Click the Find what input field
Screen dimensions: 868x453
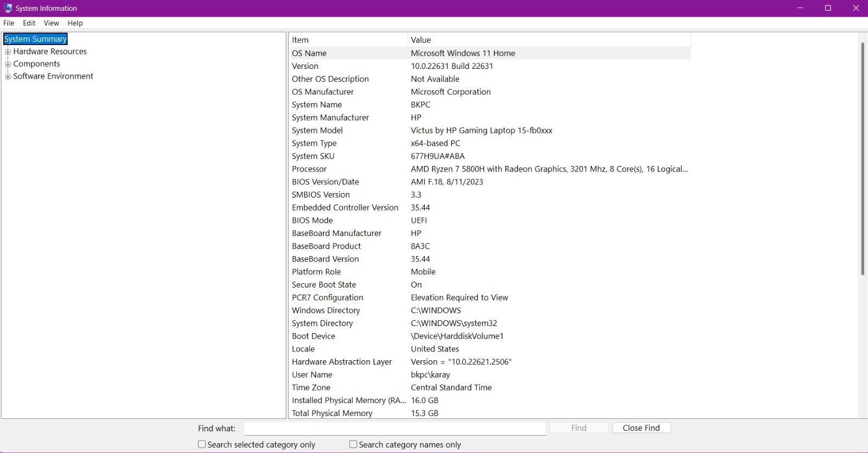click(x=395, y=429)
